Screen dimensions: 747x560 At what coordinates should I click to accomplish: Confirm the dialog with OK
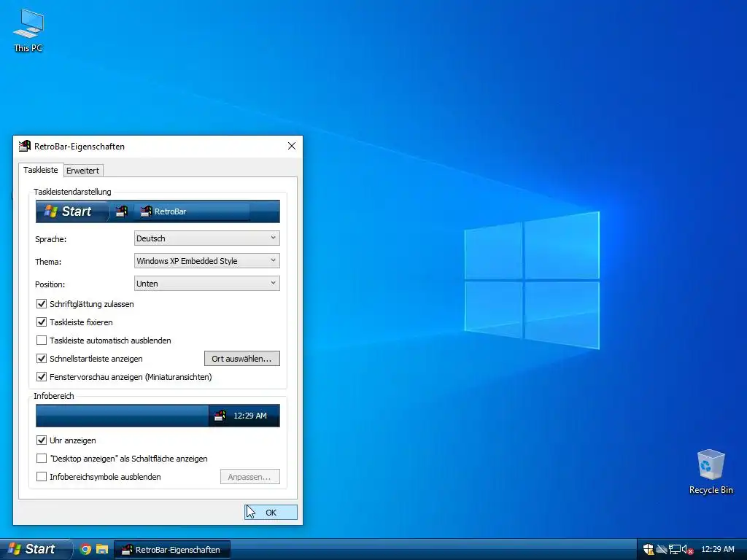click(271, 513)
